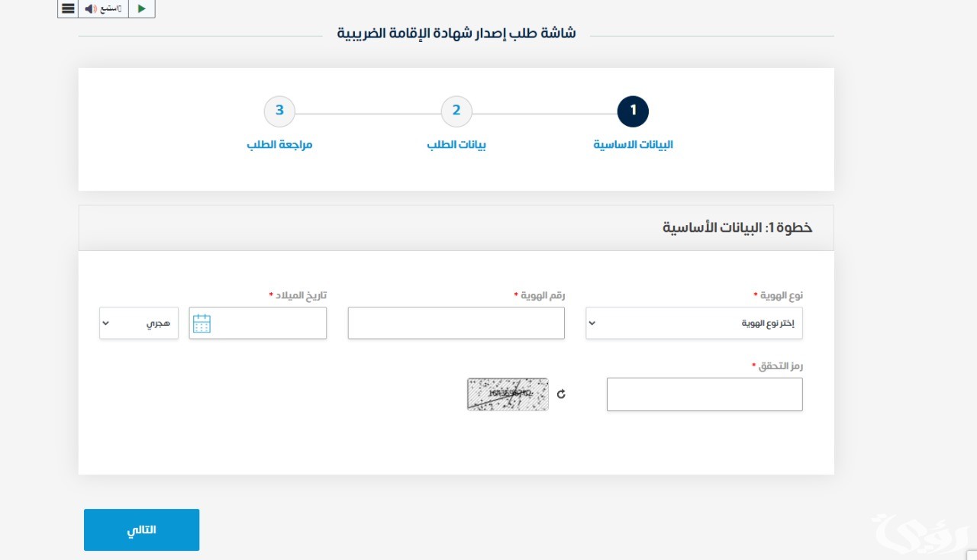Click step 1 circle in progress tracker
This screenshot has height=560, width=977.
tap(633, 111)
